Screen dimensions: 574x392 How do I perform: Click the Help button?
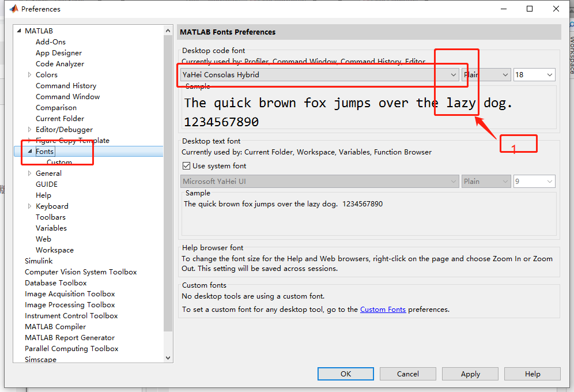point(533,374)
